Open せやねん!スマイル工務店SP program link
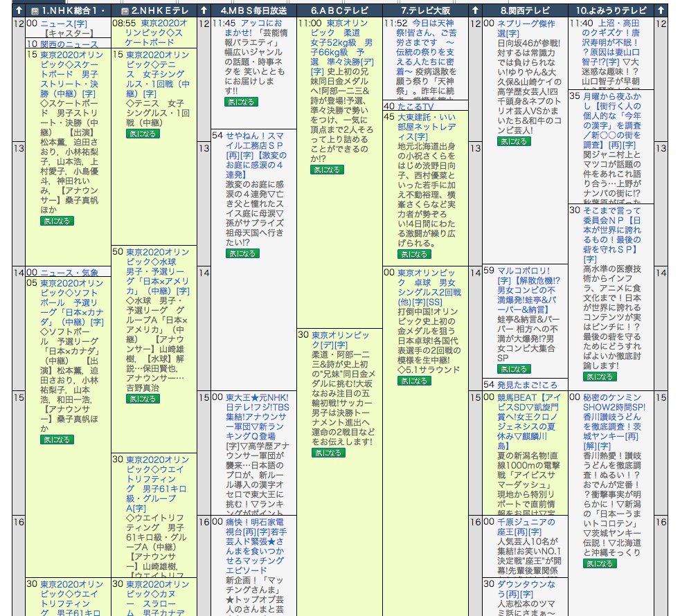The height and width of the screenshot is (616, 680). click(256, 155)
